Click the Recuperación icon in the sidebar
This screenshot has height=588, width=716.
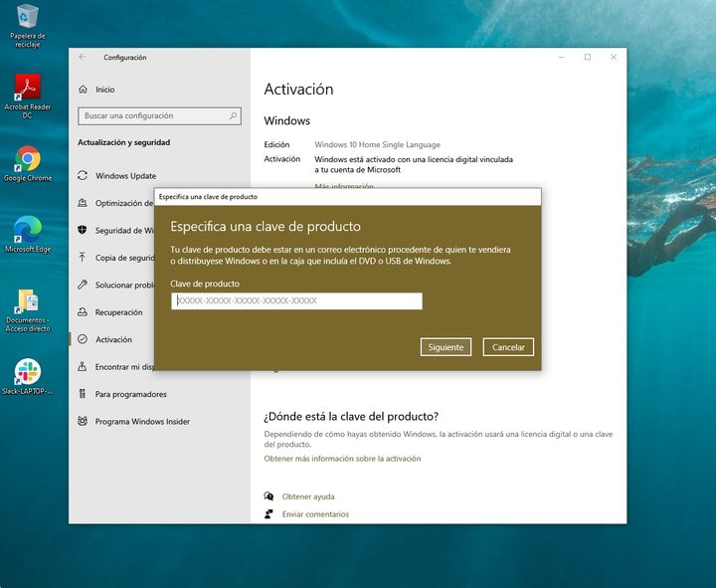(x=83, y=312)
